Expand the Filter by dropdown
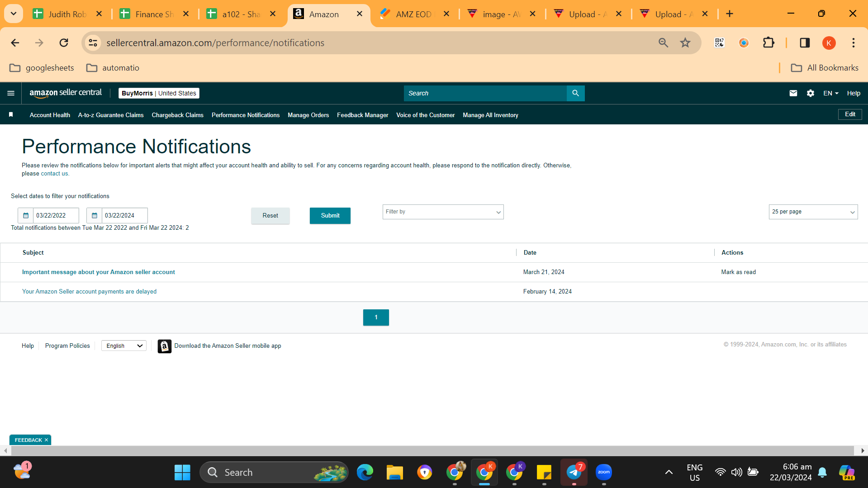Viewport: 868px width, 488px height. tap(443, 212)
